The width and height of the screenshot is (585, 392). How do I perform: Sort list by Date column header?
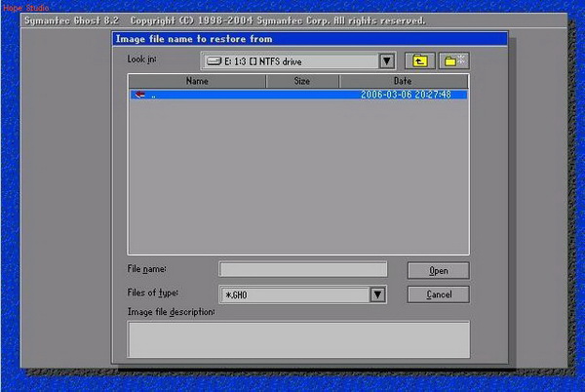click(403, 81)
